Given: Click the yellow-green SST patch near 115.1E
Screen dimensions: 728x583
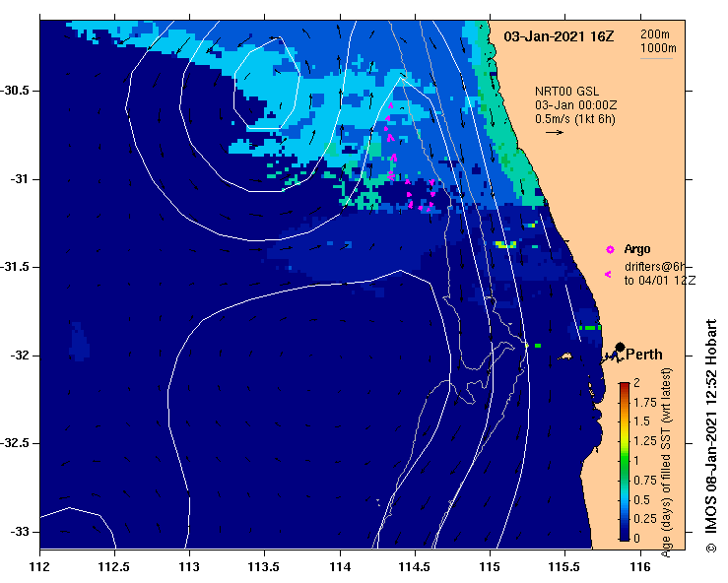Looking at the screenshot, I should point(505,244).
